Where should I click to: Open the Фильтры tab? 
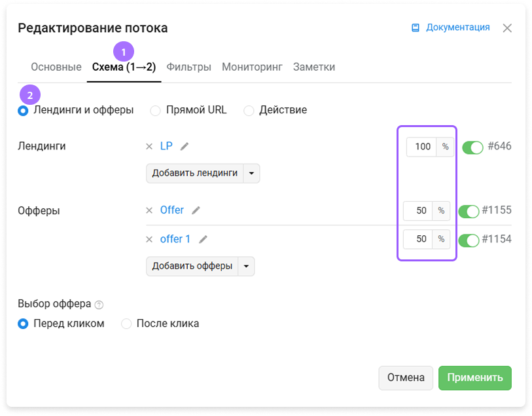pyautogui.click(x=188, y=67)
